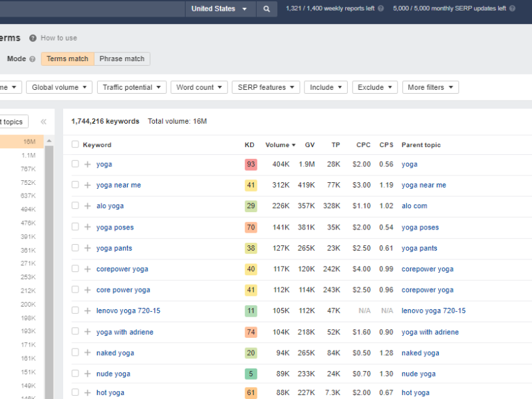The height and width of the screenshot is (399, 532).
Task: Tick the select-all checkbox in Keyword header
Action: (75, 145)
